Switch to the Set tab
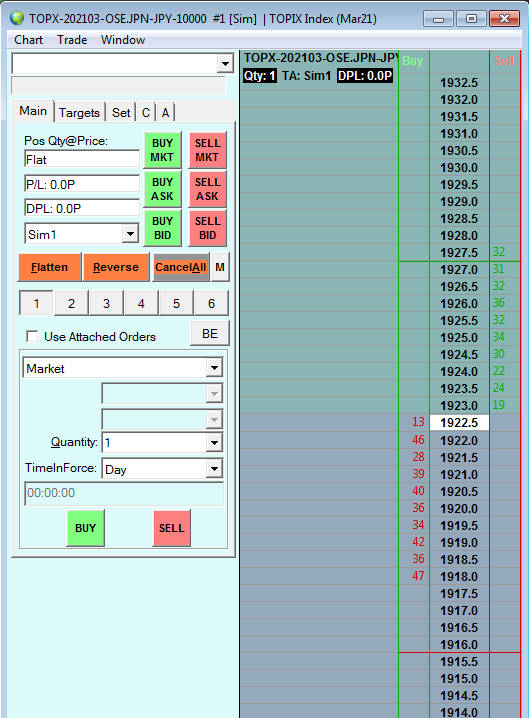The height and width of the screenshot is (718, 529). click(121, 113)
